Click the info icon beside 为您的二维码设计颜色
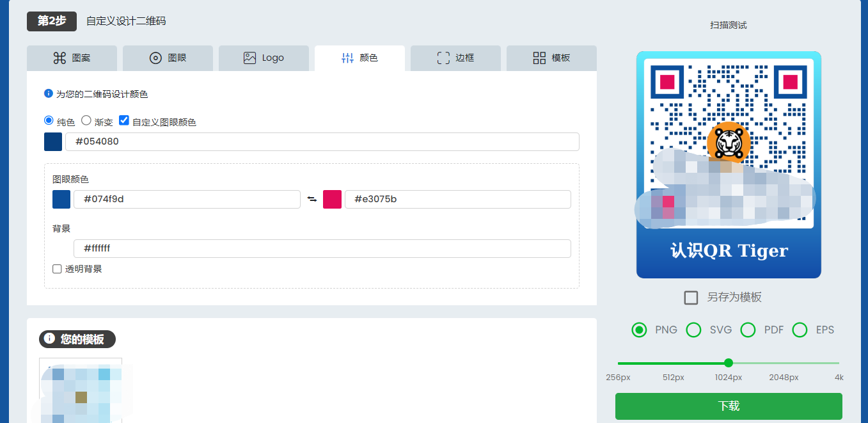Screen dimensions: 868x423 click(48, 93)
